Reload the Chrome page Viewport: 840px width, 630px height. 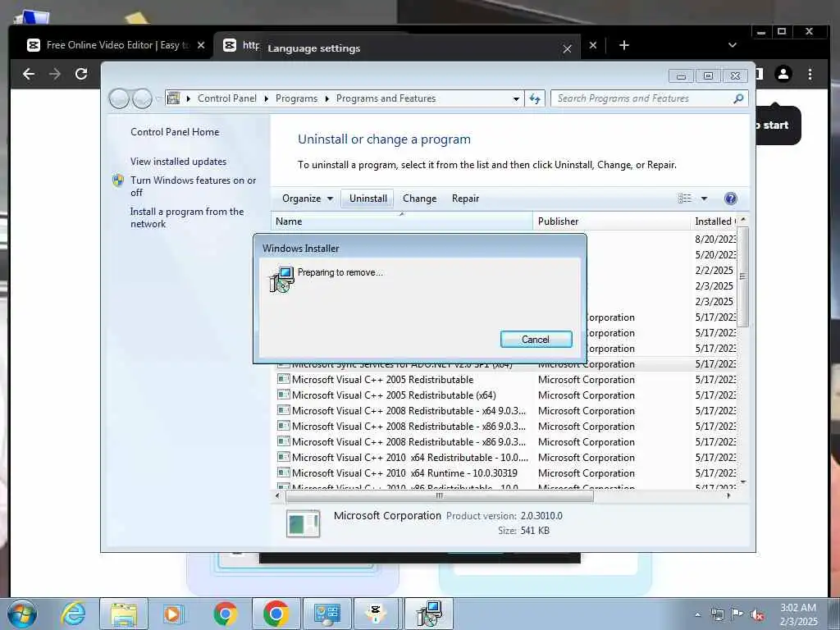click(x=81, y=74)
